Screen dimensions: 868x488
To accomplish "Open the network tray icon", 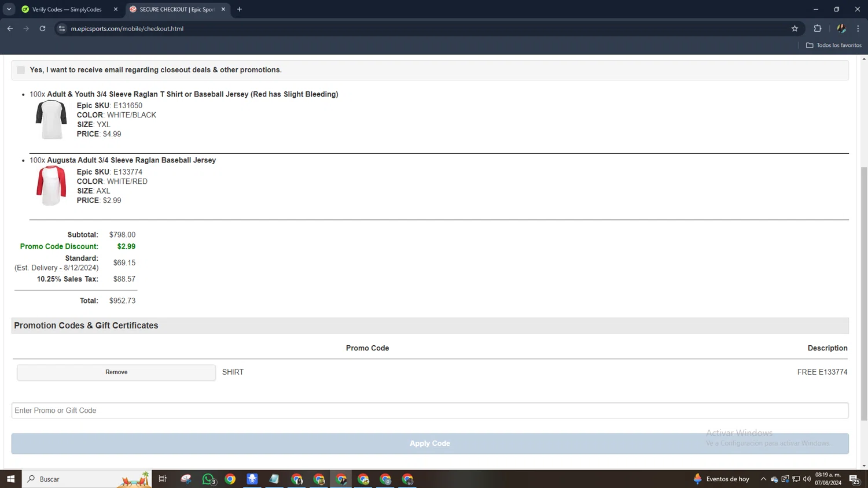I will coord(796,479).
